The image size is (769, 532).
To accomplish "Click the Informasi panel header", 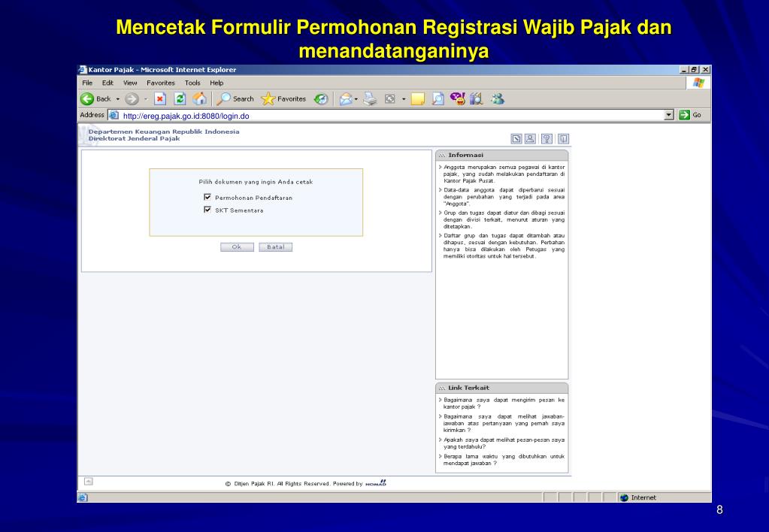I will click(x=501, y=155).
